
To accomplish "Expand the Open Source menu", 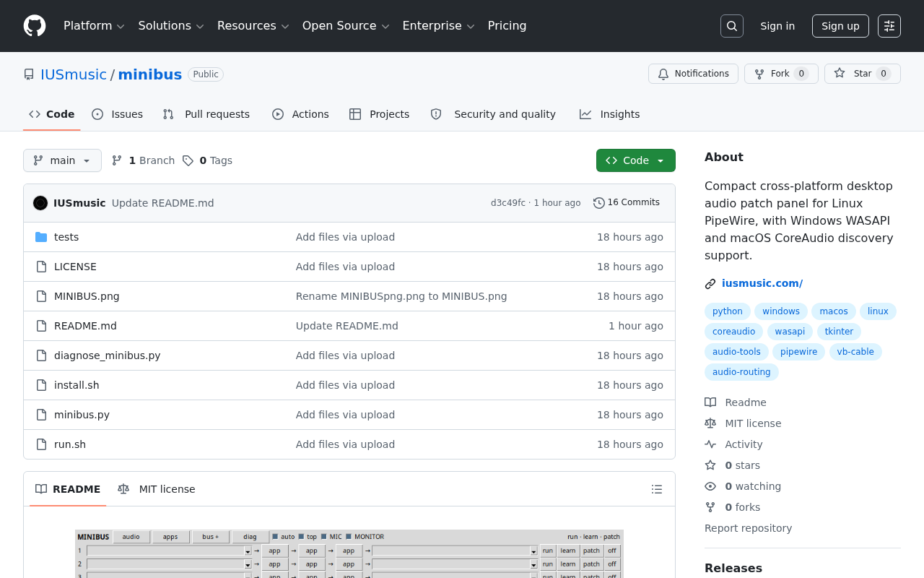I will click(346, 26).
